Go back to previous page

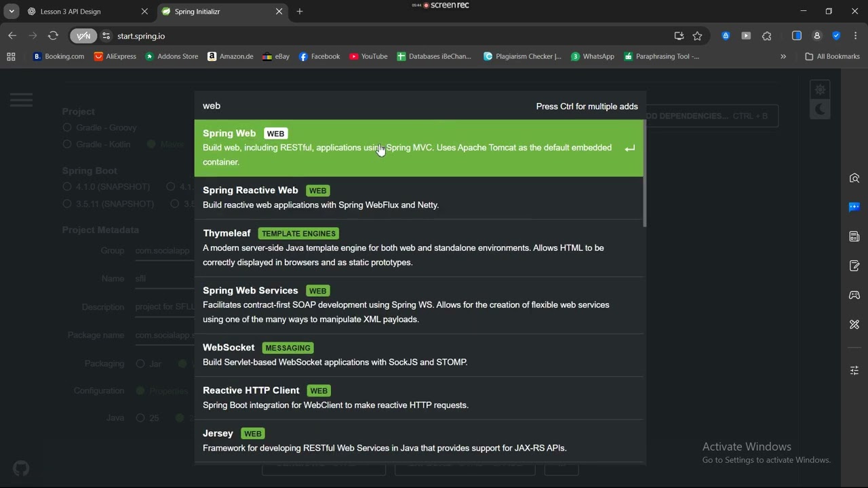coord(12,36)
